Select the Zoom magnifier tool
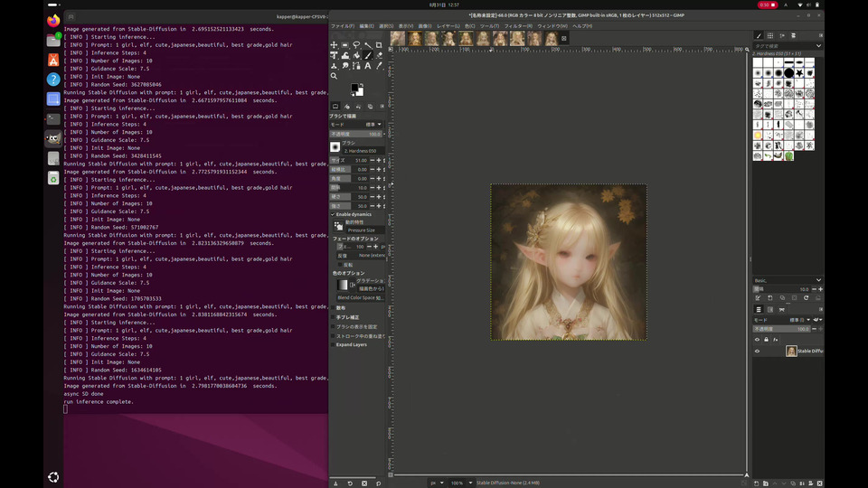This screenshot has width=868, height=488. 334,76
